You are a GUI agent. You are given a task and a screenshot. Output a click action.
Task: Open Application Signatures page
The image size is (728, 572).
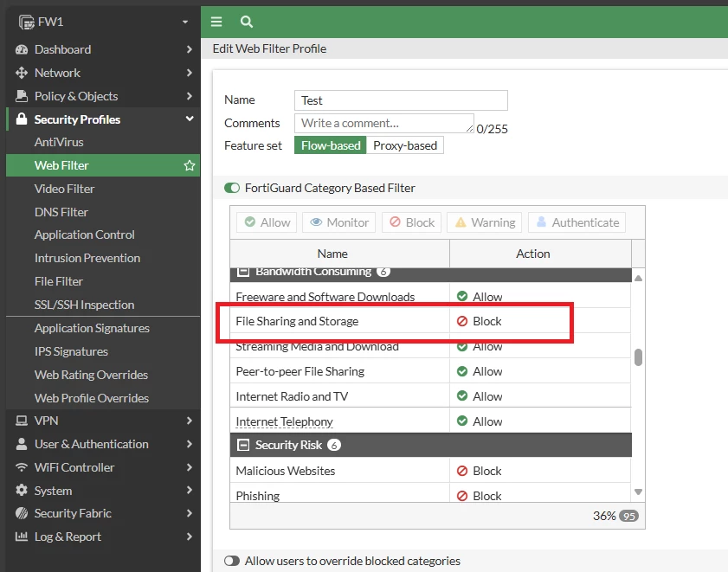tap(92, 328)
